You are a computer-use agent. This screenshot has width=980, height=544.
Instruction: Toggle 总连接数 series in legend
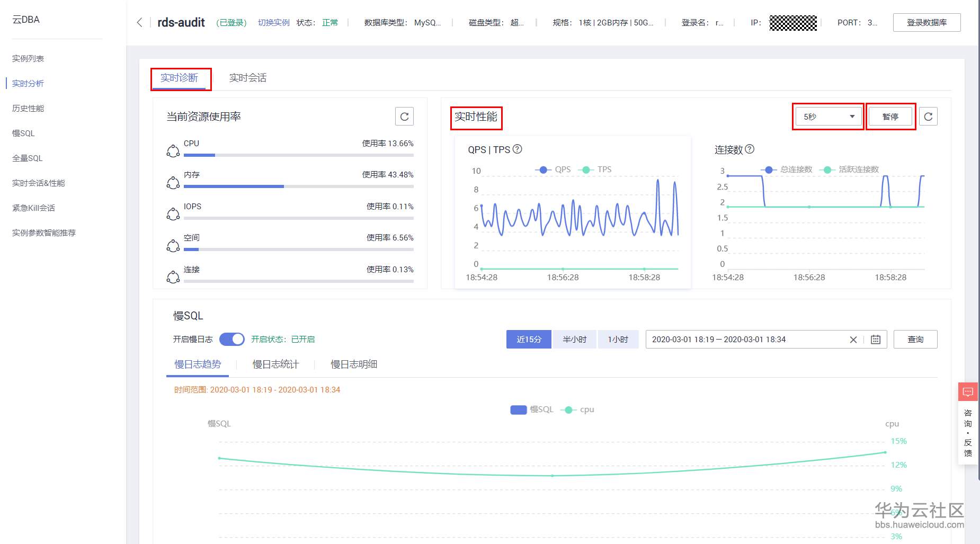coord(787,170)
